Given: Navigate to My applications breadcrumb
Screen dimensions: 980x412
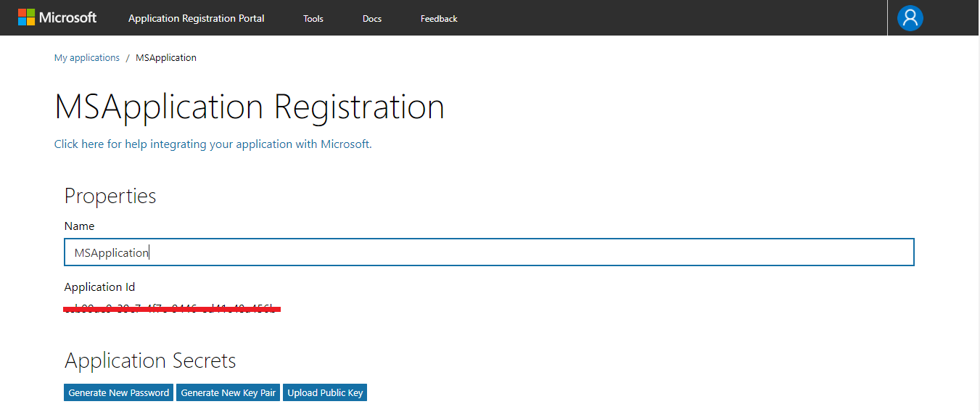Looking at the screenshot, I should point(87,58).
